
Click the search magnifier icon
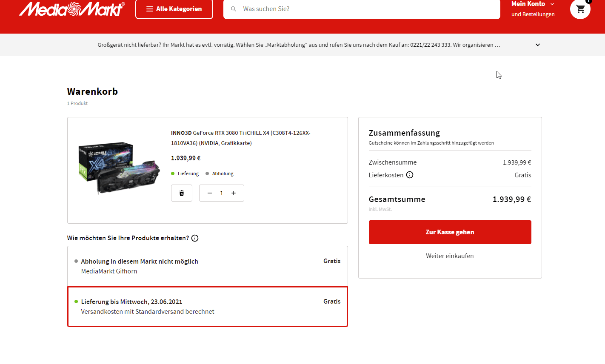click(234, 9)
